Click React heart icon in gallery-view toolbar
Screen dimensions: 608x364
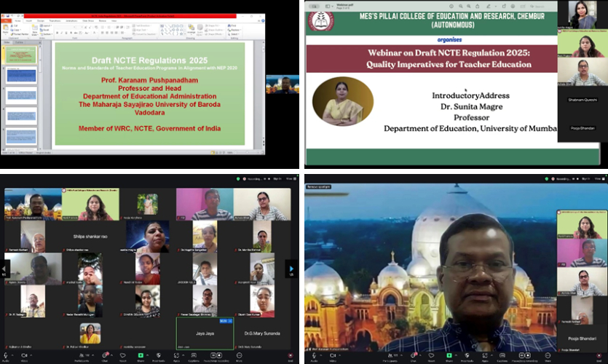point(123,355)
